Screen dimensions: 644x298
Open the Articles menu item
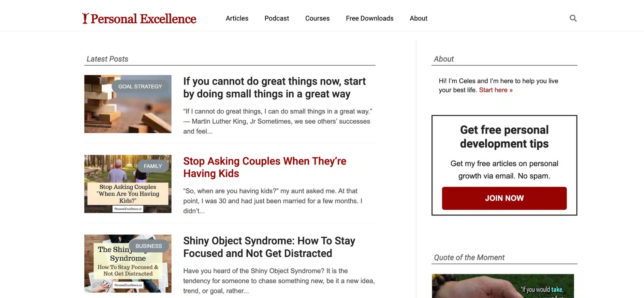237,18
